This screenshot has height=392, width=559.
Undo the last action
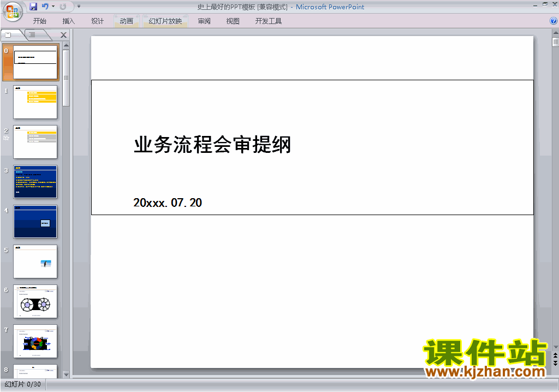tap(45, 7)
